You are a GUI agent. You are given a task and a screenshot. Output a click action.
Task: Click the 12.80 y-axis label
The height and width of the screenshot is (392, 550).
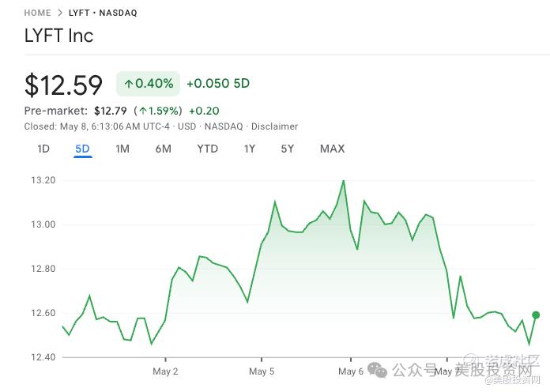[43, 269]
